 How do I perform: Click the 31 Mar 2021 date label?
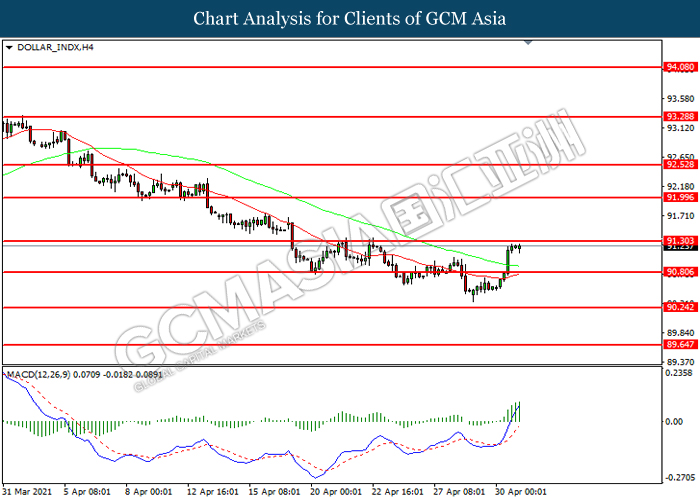(x=27, y=492)
